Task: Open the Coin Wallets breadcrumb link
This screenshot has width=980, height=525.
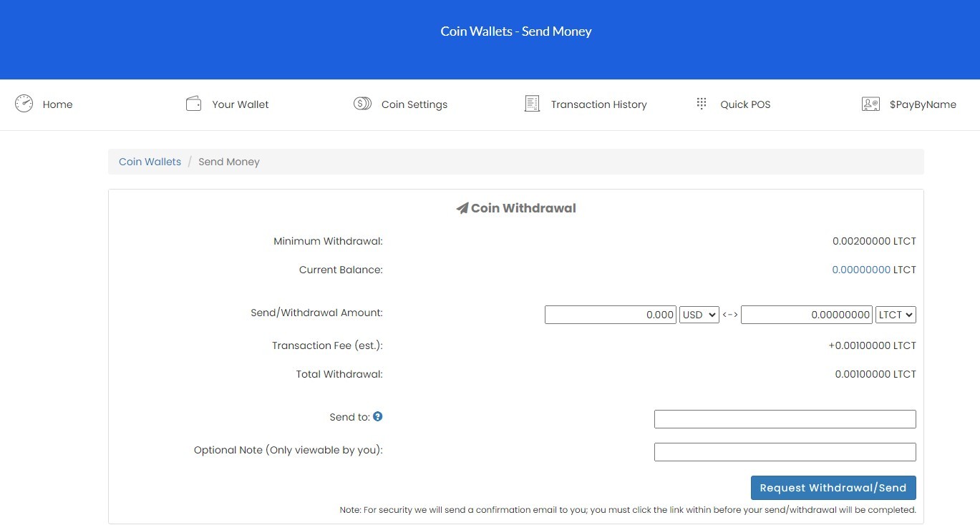Action: 149,162
